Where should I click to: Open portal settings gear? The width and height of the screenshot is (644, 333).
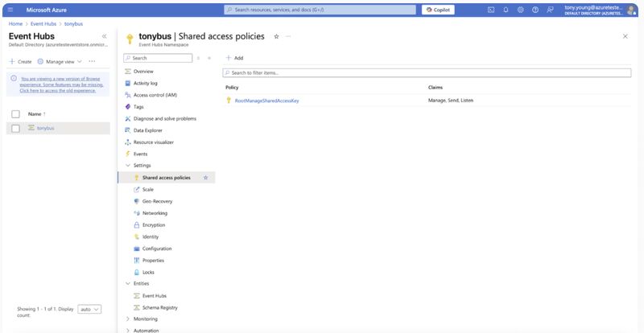pyautogui.click(x=520, y=10)
